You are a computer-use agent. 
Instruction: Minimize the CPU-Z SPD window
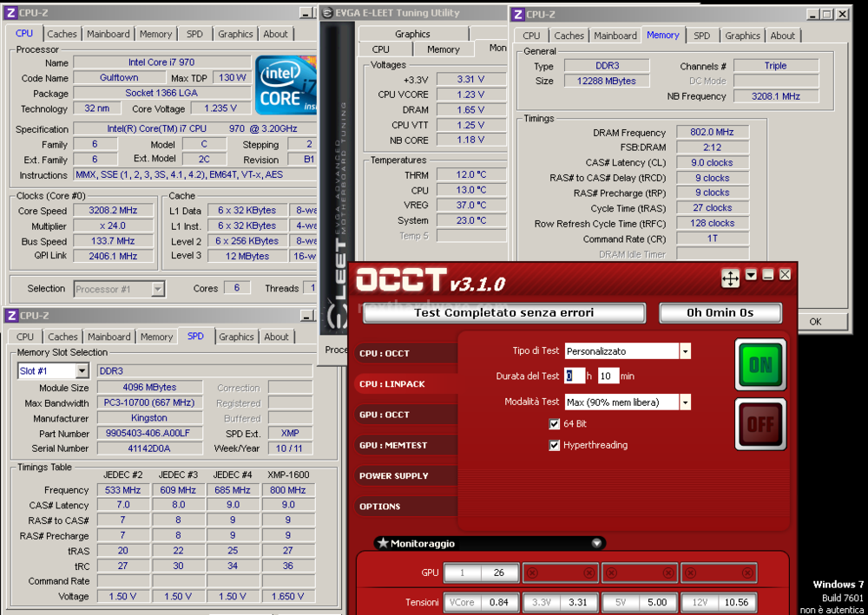pos(306,316)
